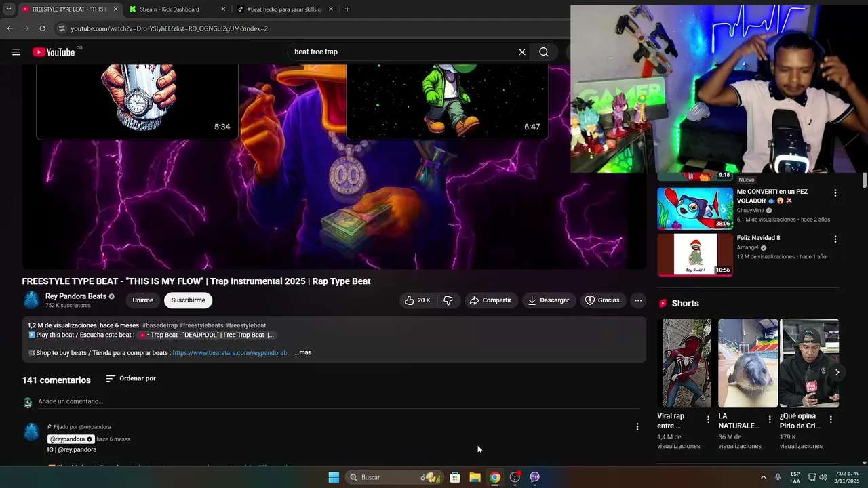
Task: Show next Shorts with arrow chevron
Action: coord(837,372)
